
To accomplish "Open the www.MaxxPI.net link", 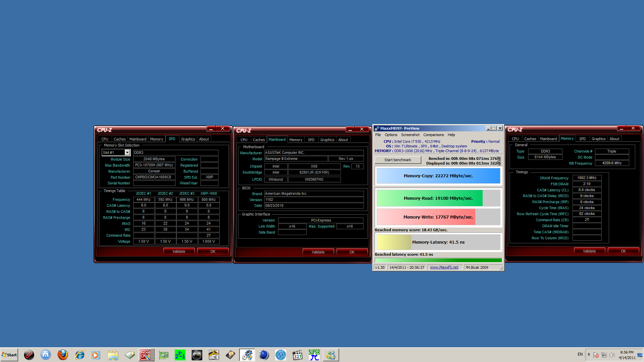I will [444, 267].
